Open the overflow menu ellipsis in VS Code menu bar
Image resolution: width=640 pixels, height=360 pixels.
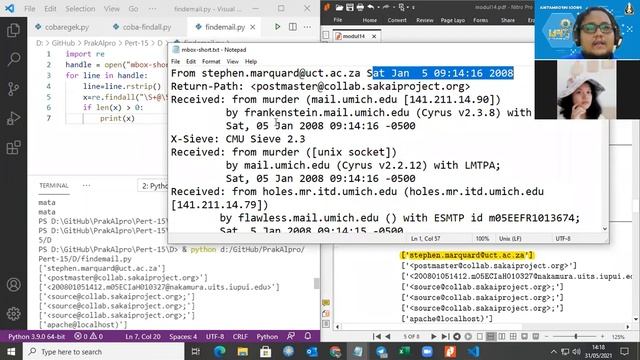[152, 9]
